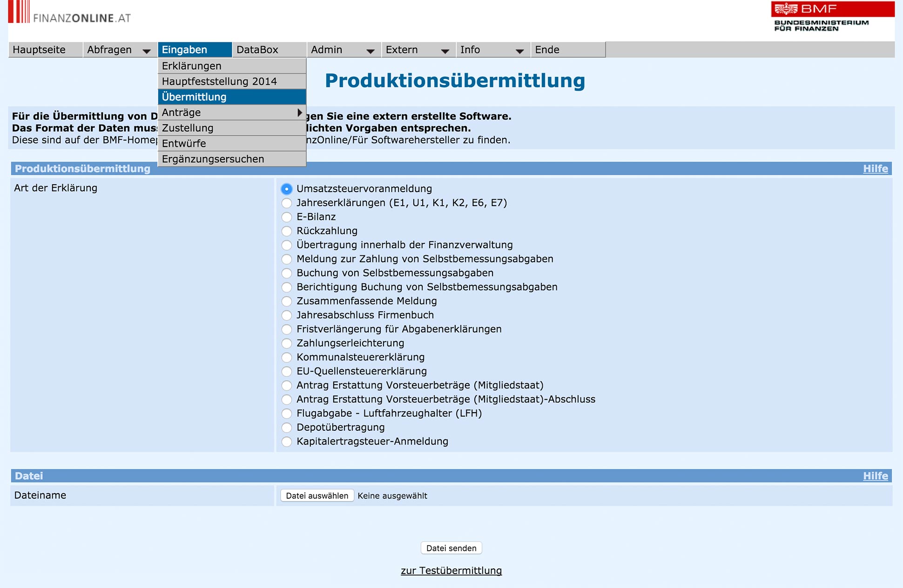Click the Produktionsübermittlung page heading
Screen dimensions: 903x588
pos(455,80)
